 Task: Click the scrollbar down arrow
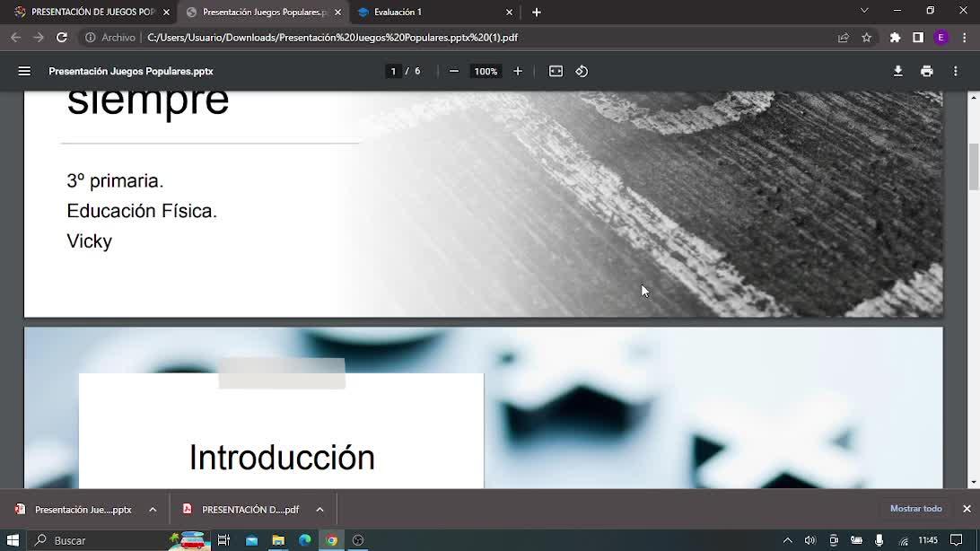coord(974,482)
